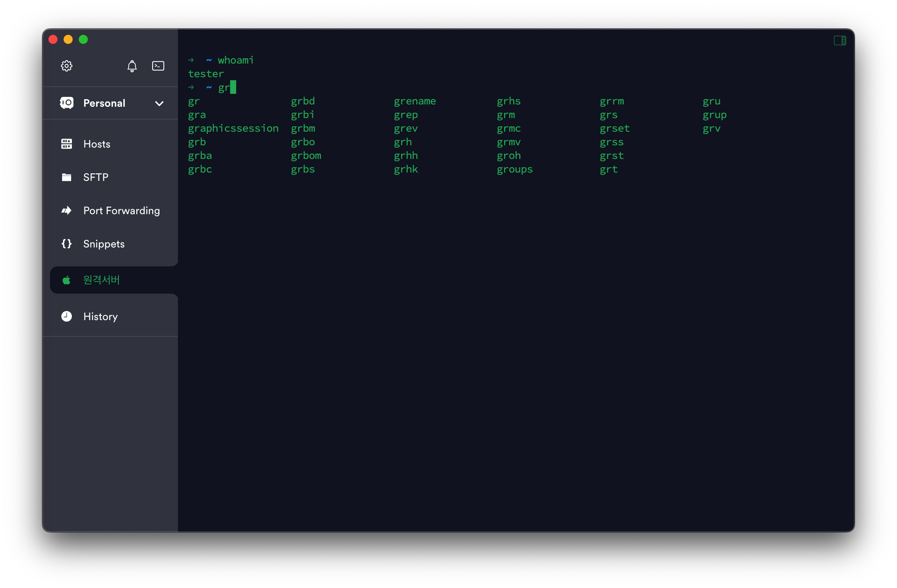Open settings via the gear icon
Viewport: 897px width, 588px height.
tap(67, 66)
